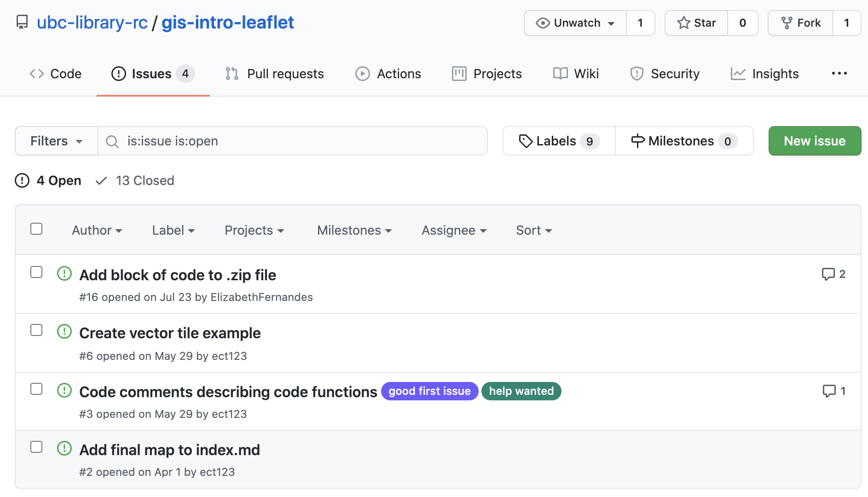868x497 pixels.
Task: Expand the Assignee filter dropdown
Action: coord(454,230)
